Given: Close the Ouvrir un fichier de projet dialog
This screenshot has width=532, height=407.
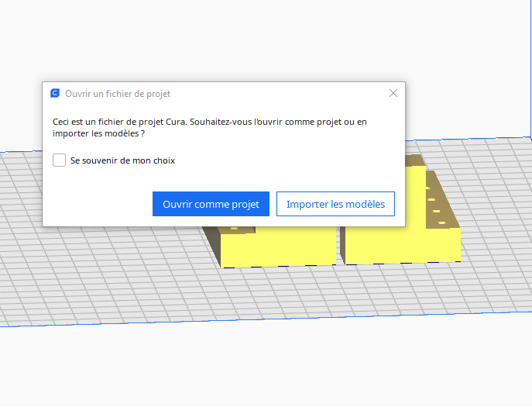Looking at the screenshot, I should (393, 93).
